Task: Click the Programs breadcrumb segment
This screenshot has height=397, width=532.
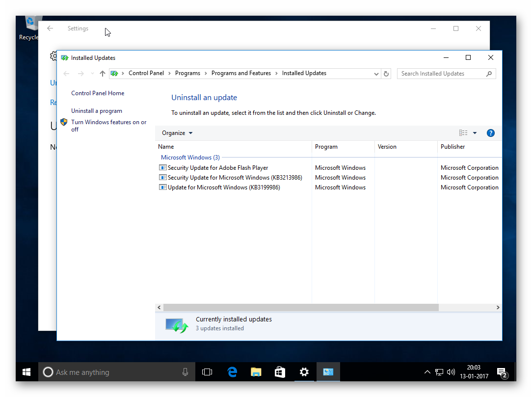Action: tap(187, 73)
